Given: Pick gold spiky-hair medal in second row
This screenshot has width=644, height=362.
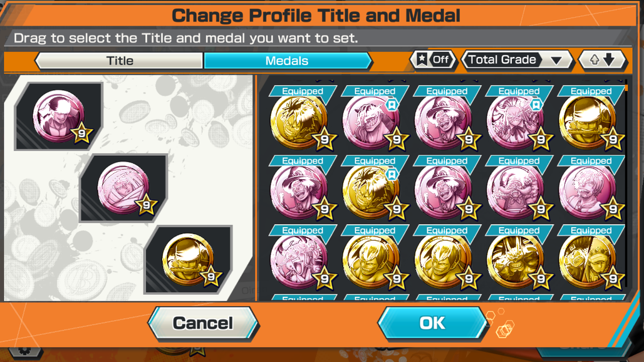Looking at the screenshot, I should (371, 191).
